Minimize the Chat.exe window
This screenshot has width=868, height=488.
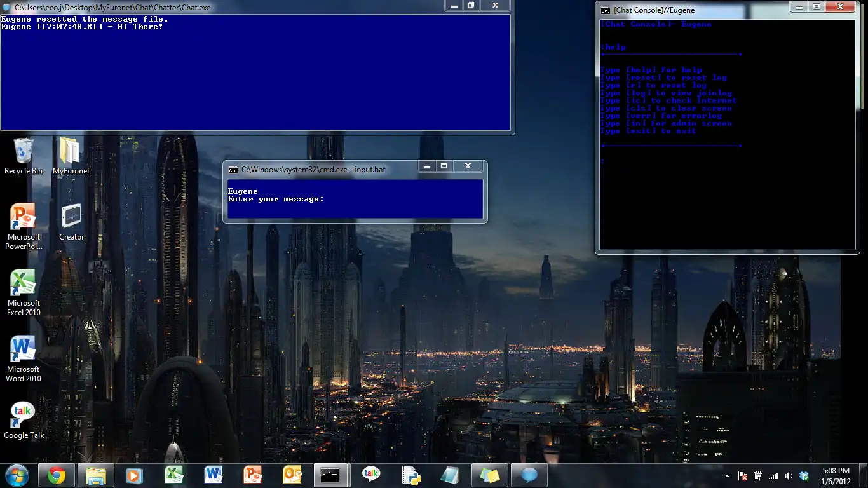coord(454,6)
